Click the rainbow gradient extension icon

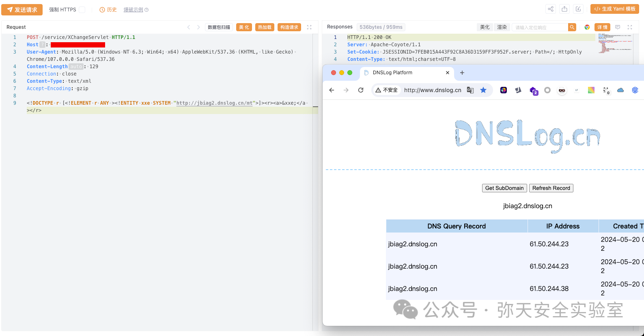click(591, 90)
